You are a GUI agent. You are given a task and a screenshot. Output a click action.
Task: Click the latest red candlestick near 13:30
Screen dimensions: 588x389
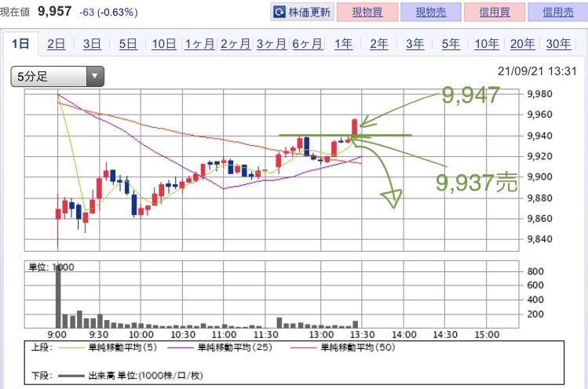(x=354, y=127)
